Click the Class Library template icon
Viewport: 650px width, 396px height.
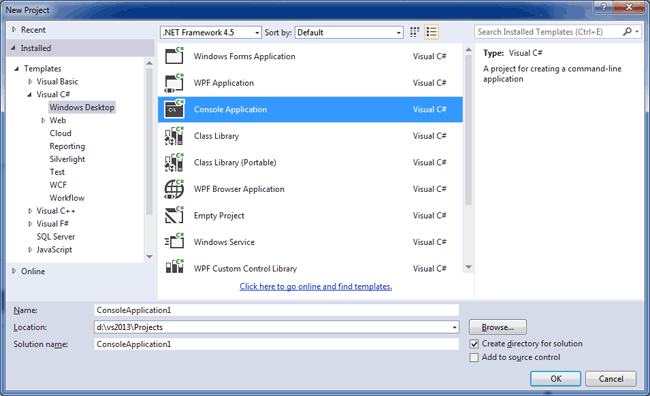(x=174, y=136)
